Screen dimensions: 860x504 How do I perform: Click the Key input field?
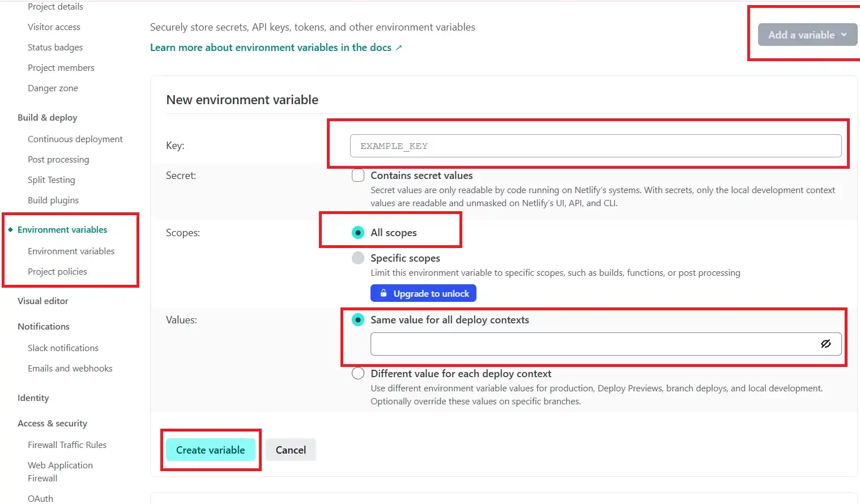[595, 146]
